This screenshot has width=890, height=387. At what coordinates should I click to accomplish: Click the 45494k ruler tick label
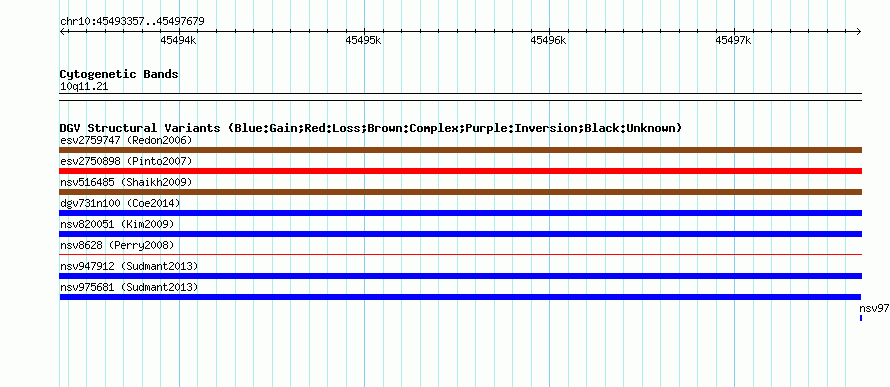pyautogui.click(x=179, y=40)
